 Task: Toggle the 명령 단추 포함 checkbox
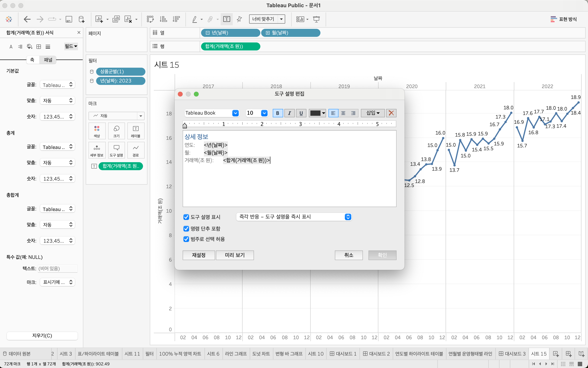[x=186, y=228]
